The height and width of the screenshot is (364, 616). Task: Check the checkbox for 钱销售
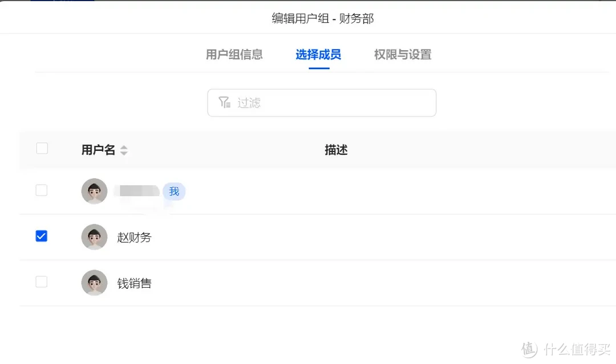tap(41, 281)
